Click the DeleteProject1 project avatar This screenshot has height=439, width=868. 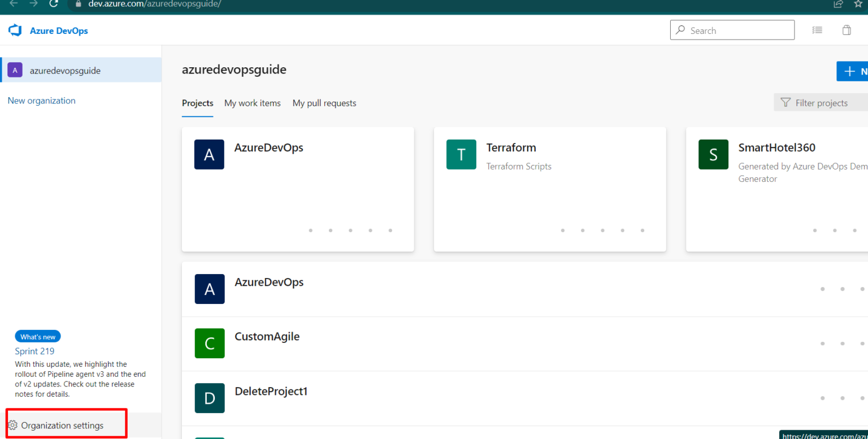click(x=210, y=398)
